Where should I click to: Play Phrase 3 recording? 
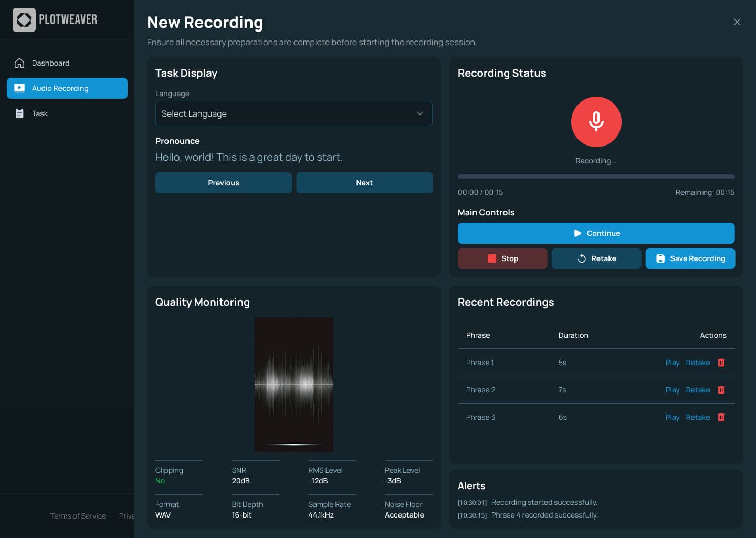point(673,417)
